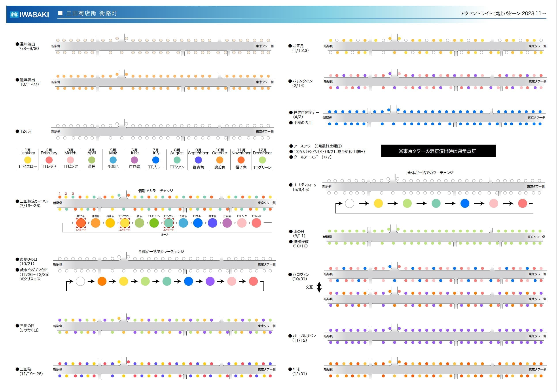The height and width of the screenshot is (392, 557).
Task: Click the black 東京タワーの消灯演出時 notice box
Action: pyautogui.click(x=438, y=151)
